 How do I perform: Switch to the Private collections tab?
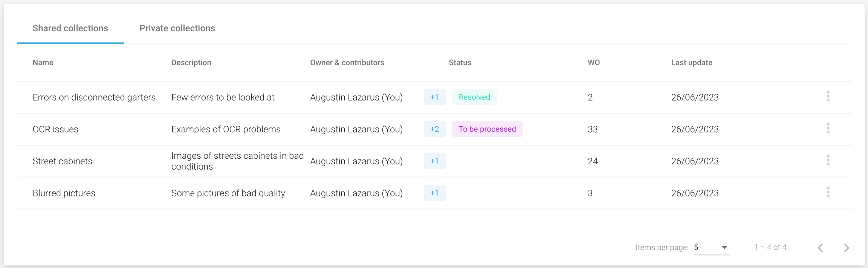point(177,28)
